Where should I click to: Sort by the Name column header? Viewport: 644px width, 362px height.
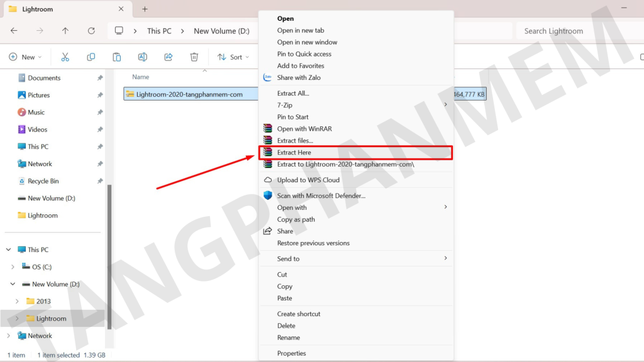pyautogui.click(x=140, y=77)
